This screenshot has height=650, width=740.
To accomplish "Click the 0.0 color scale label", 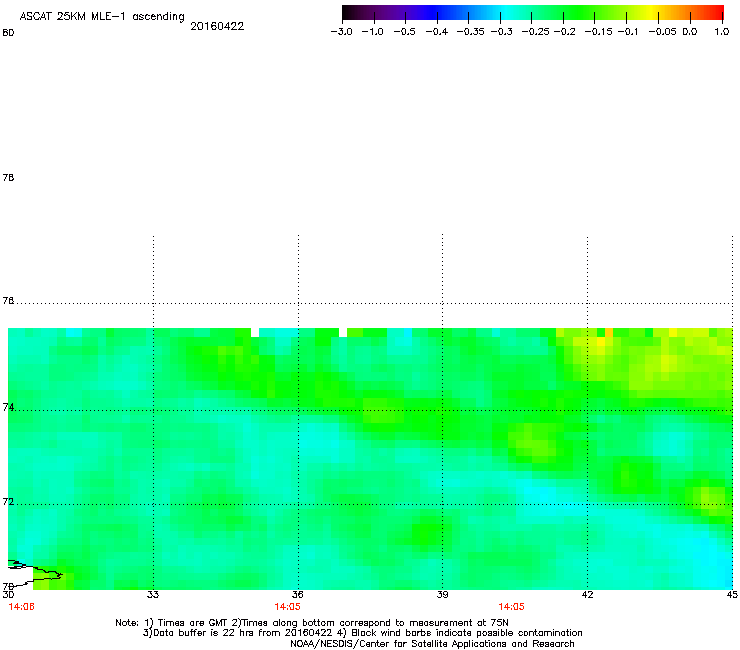I will [x=690, y=32].
